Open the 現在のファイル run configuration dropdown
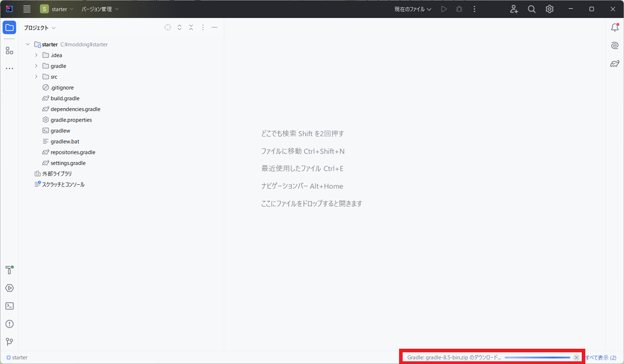The image size is (624, 364). click(413, 9)
